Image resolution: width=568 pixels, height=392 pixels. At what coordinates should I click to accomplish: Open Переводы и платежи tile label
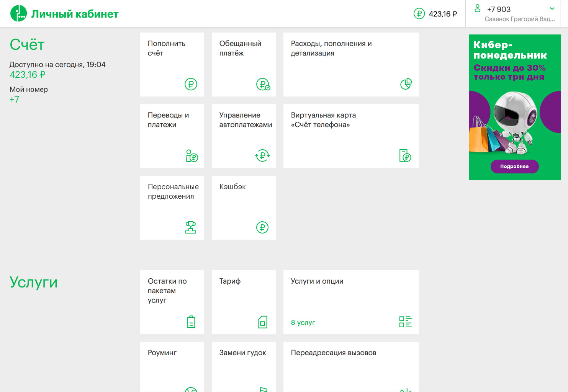(x=168, y=120)
